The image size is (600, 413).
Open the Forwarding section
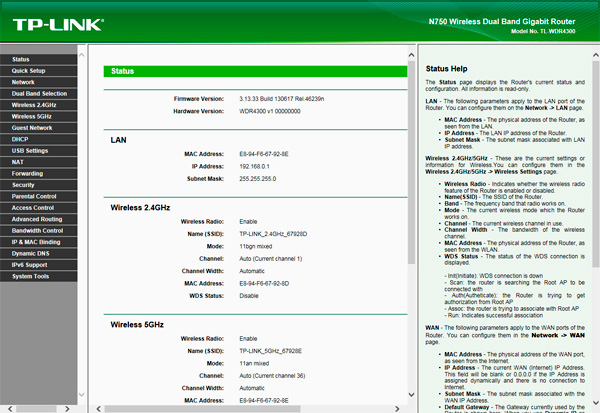(27, 173)
